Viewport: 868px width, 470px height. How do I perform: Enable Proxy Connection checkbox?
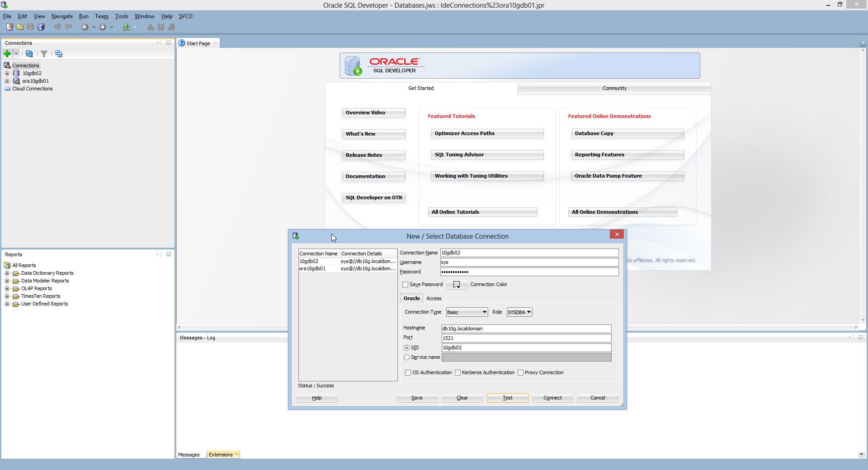(x=521, y=373)
